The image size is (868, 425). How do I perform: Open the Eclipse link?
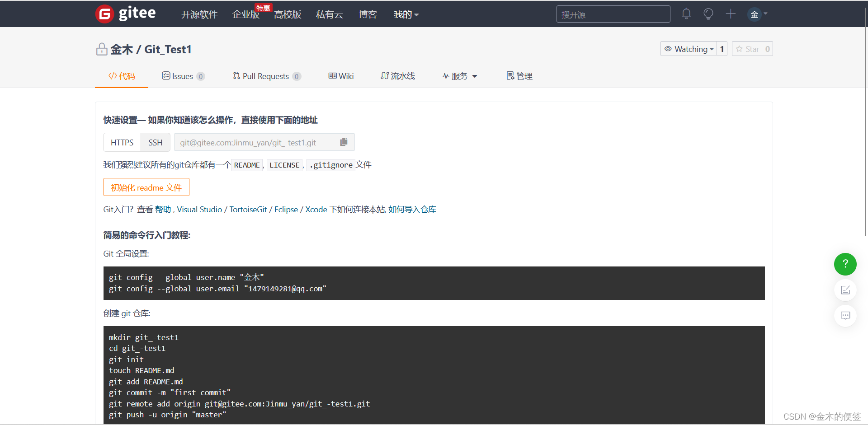click(x=286, y=210)
